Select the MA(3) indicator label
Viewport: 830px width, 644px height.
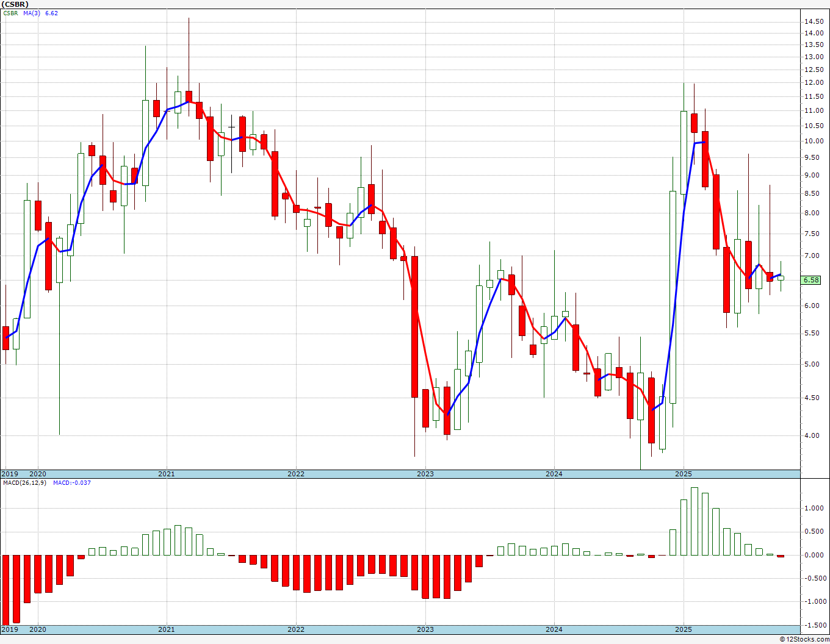click(32, 13)
